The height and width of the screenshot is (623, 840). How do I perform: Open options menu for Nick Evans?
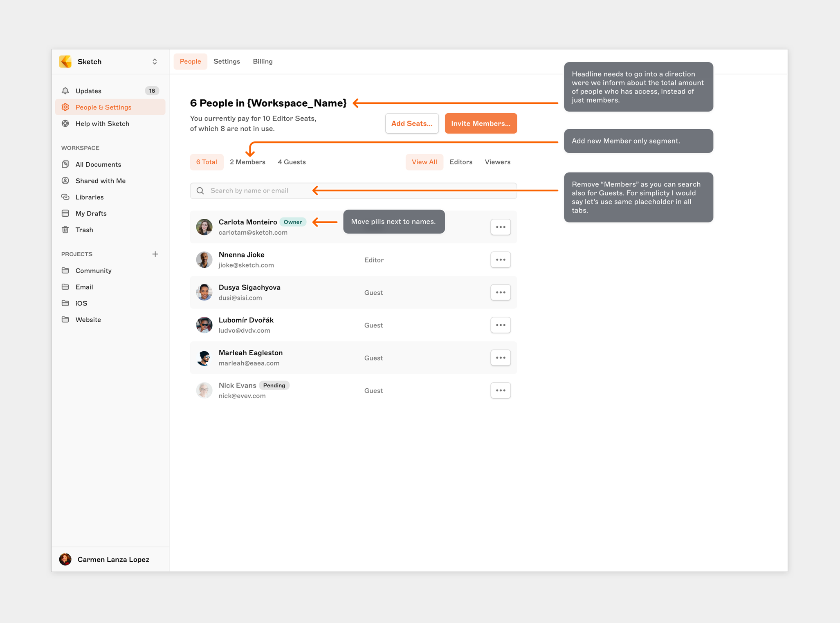(500, 390)
